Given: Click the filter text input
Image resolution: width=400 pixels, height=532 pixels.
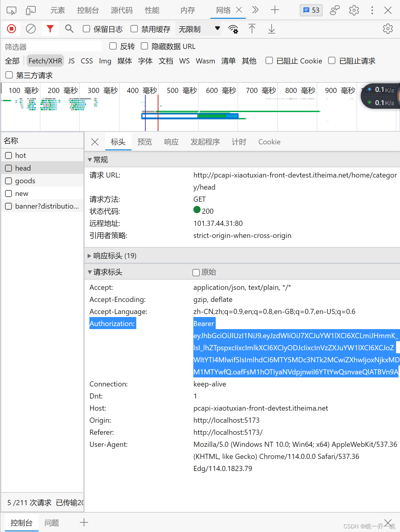Looking at the screenshot, I should pyautogui.click(x=53, y=47).
